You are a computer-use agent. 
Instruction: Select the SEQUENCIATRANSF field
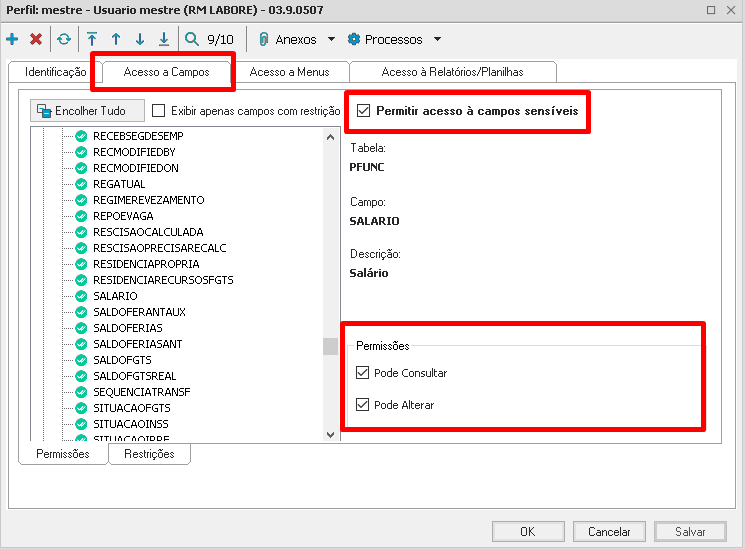click(x=142, y=392)
